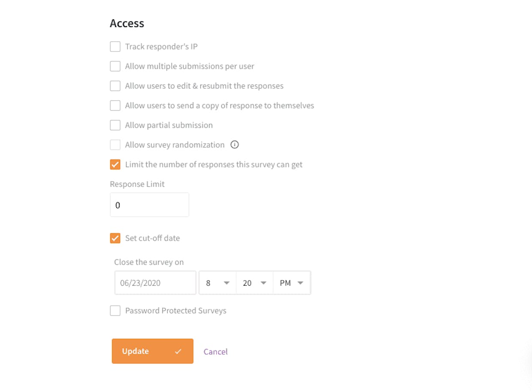Enable Track responder's IP checkbox
Viewport: 532px width, 392px height.
(x=115, y=46)
